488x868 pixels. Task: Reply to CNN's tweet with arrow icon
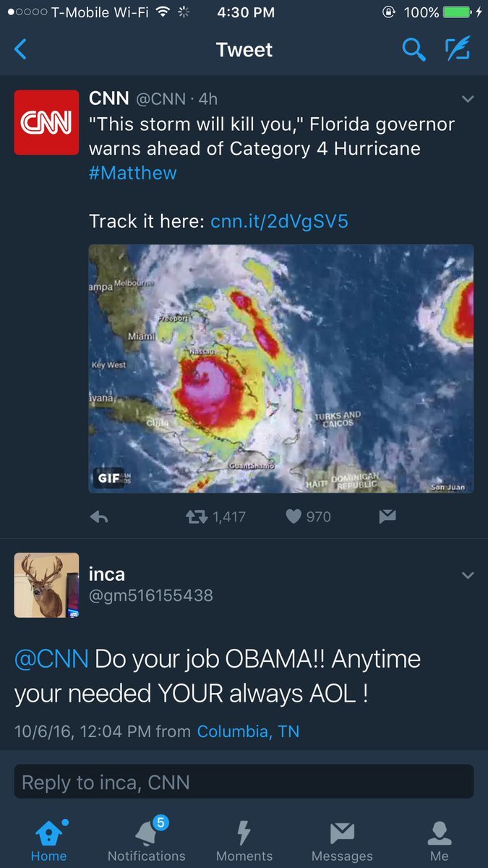tap(99, 516)
